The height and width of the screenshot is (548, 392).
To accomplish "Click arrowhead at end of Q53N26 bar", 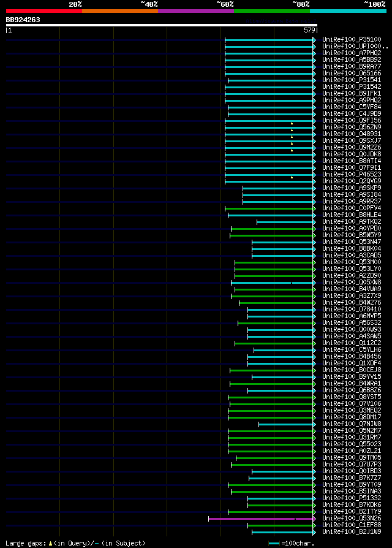I will tap(314, 519).
